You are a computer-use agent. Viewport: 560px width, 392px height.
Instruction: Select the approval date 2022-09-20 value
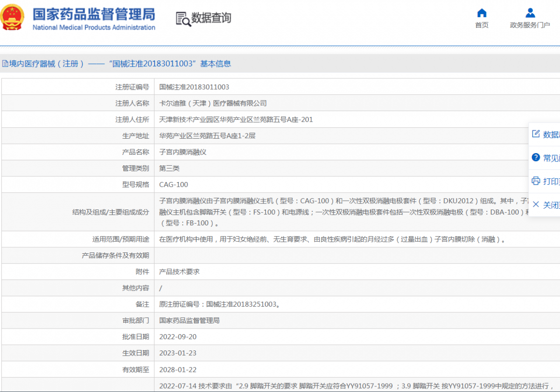(178, 336)
